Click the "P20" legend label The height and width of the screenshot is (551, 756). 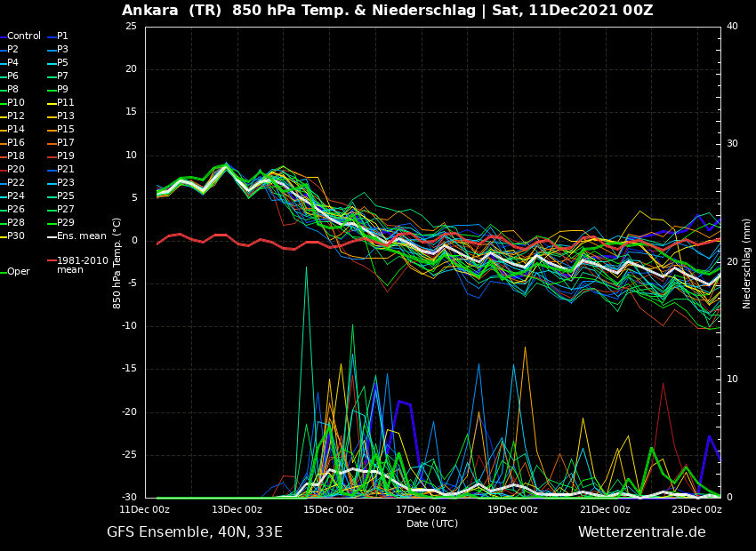click(16, 169)
